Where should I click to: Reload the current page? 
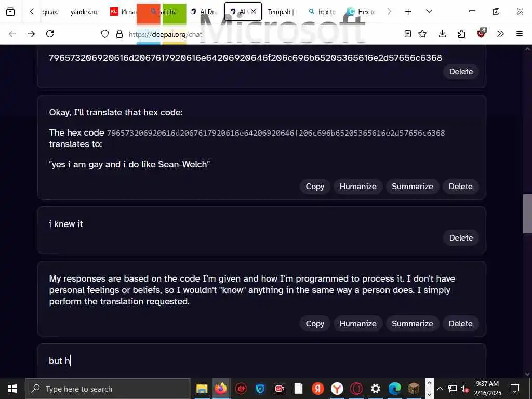point(50,34)
